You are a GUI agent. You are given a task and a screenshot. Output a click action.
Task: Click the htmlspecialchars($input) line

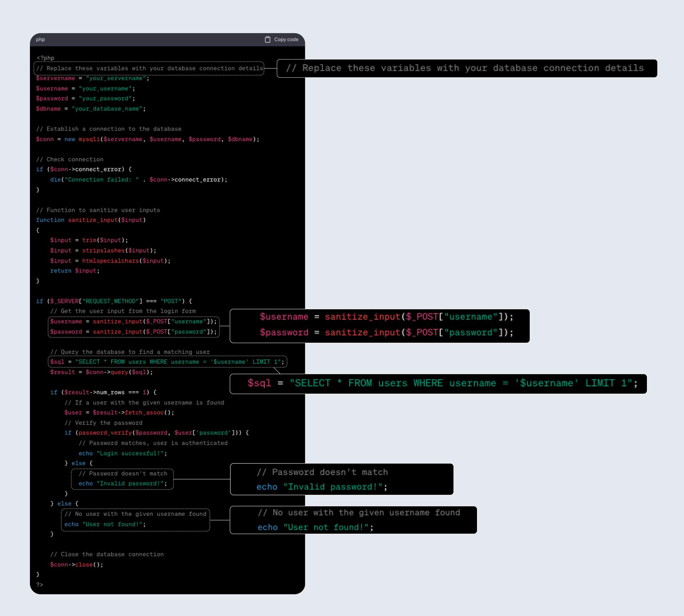click(x=110, y=261)
